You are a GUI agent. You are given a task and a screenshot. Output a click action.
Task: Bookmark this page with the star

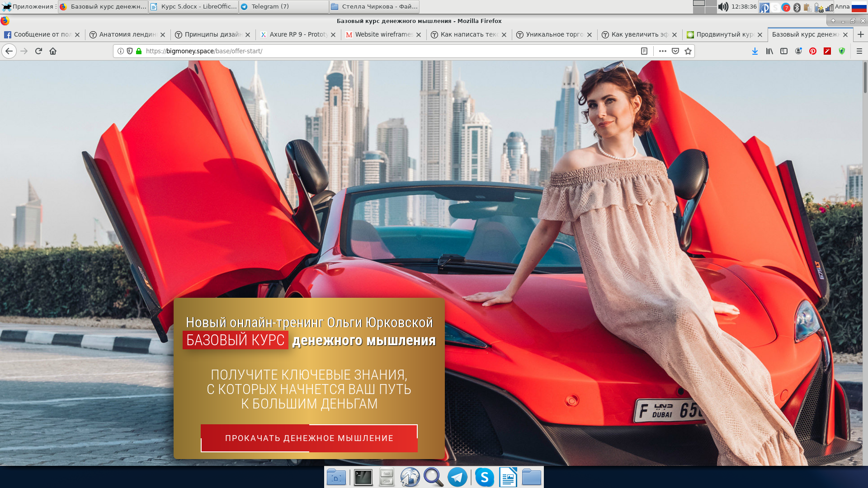pos(688,51)
